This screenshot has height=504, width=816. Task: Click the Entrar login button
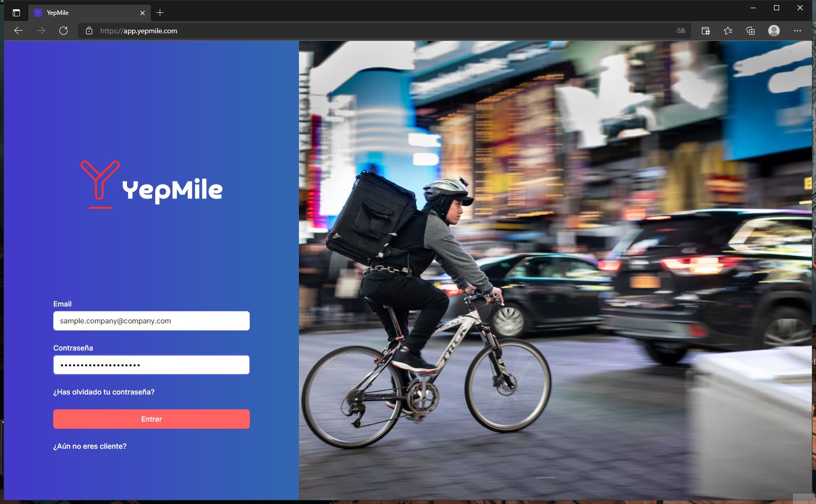coord(151,419)
